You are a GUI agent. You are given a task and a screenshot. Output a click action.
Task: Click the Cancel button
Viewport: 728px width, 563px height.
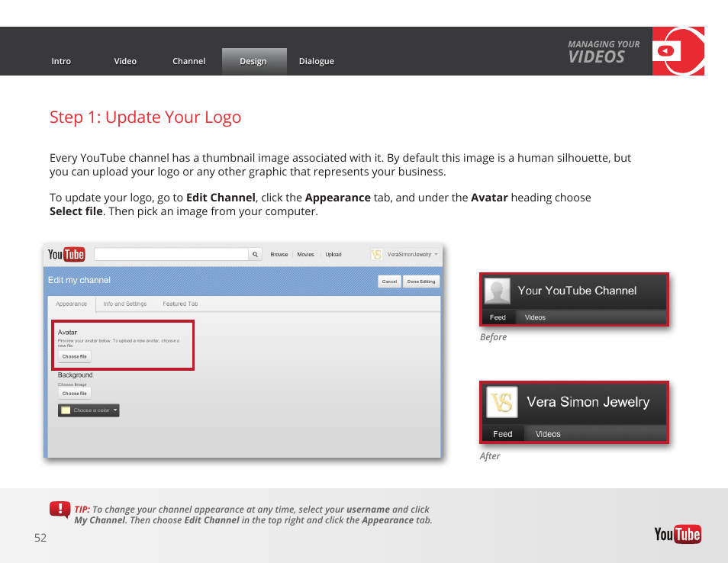click(x=389, y=281)
